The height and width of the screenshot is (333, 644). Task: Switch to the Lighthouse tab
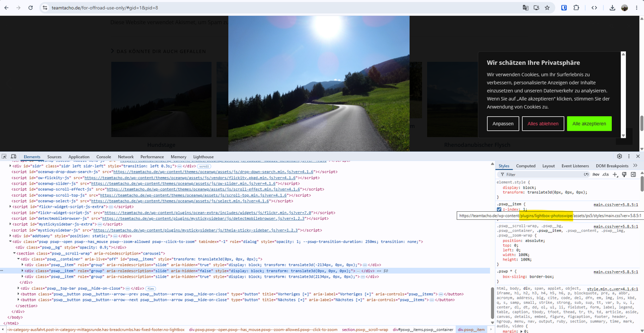[x=203, y=157]
